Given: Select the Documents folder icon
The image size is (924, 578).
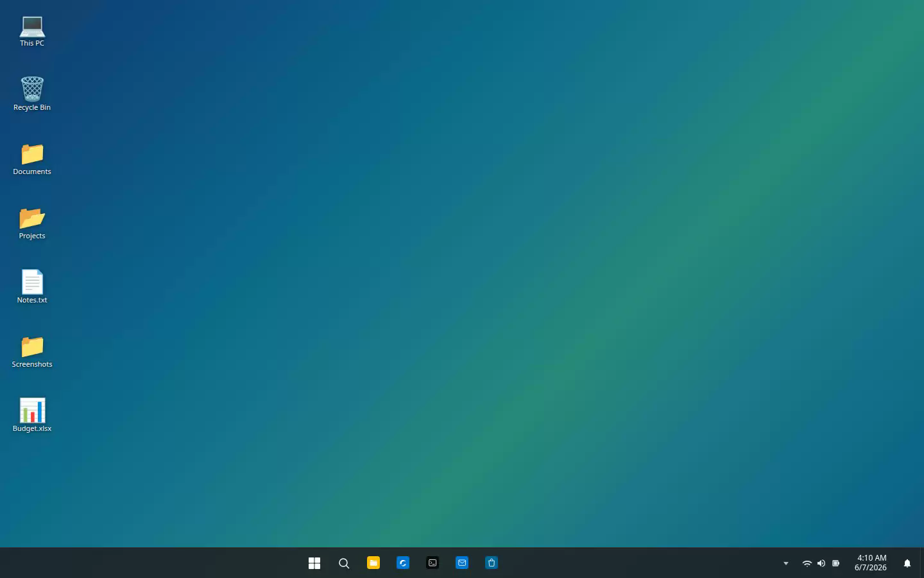Looking at the screenshot, I should pyautogui.click(x=32, y=159).
